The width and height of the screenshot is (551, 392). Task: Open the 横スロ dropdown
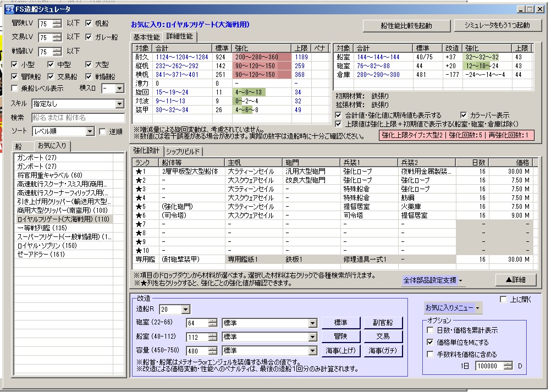point(119,89)
